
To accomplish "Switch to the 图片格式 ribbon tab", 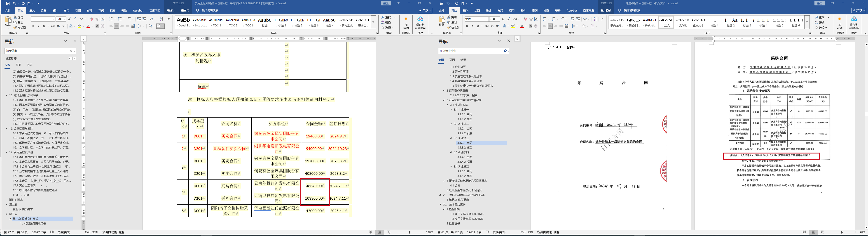I will coord(606,10).
